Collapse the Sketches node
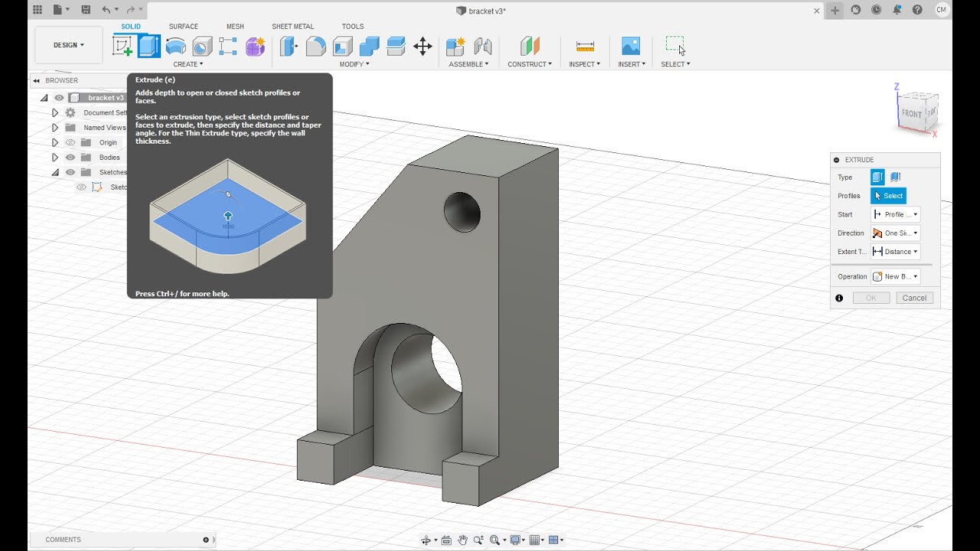980x551 pixels. point(55,172)
